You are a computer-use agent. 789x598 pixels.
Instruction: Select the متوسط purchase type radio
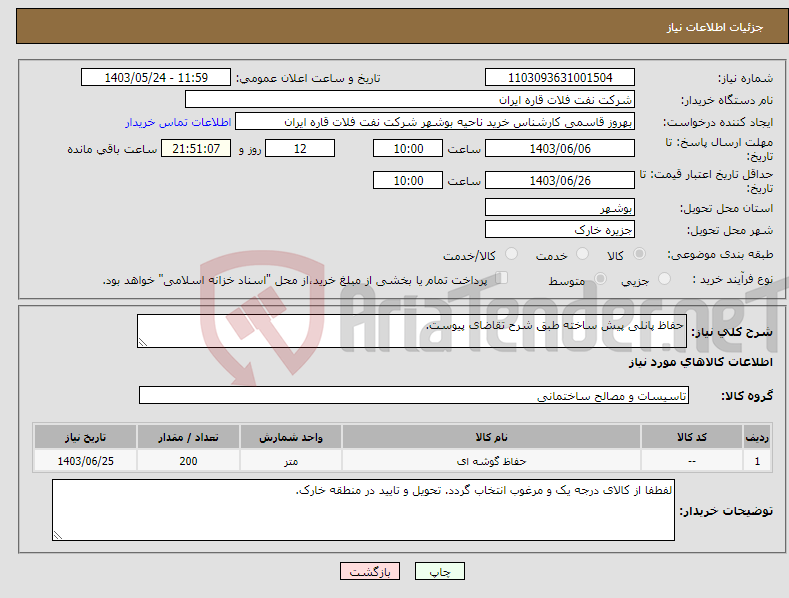click(600, 278)
